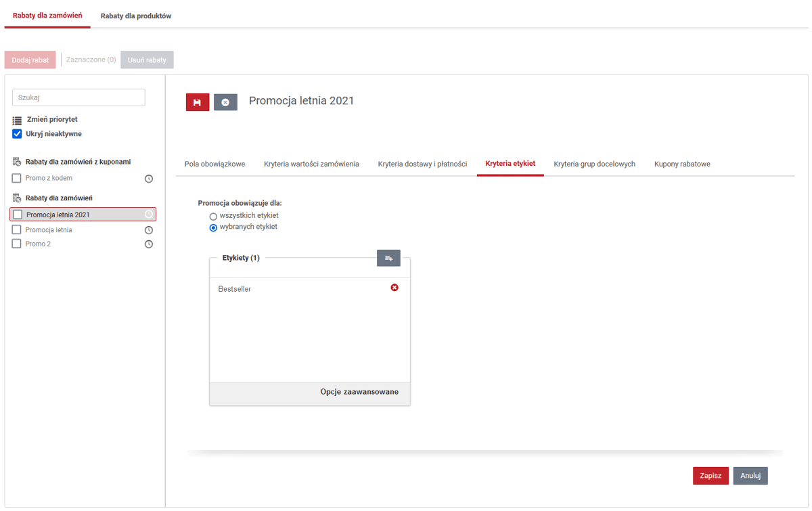Check the Promocja letnia 2021 checkbox

pyautogui.click(x=18, y=215)
